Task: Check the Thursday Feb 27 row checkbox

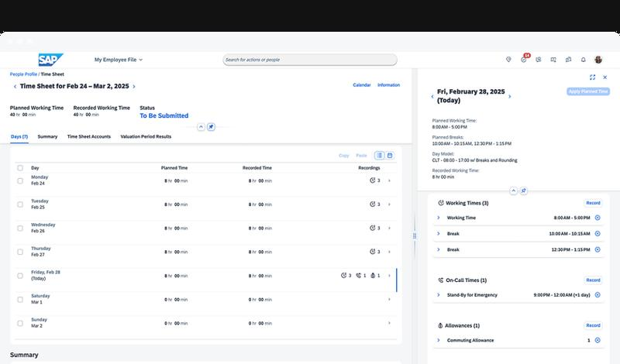Action: click(x=20, y=252)
